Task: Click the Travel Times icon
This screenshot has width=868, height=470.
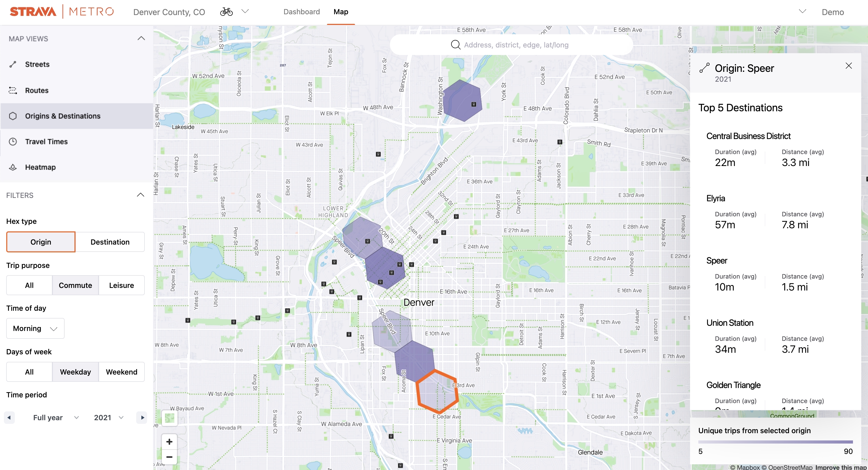Action: tap(13, 141)
